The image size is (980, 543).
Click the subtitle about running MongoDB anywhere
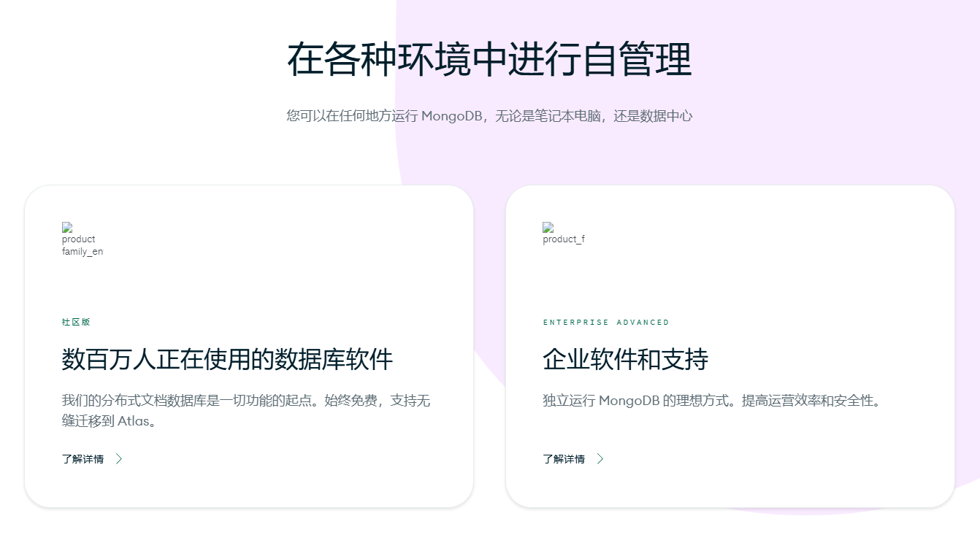coord(489,115)
